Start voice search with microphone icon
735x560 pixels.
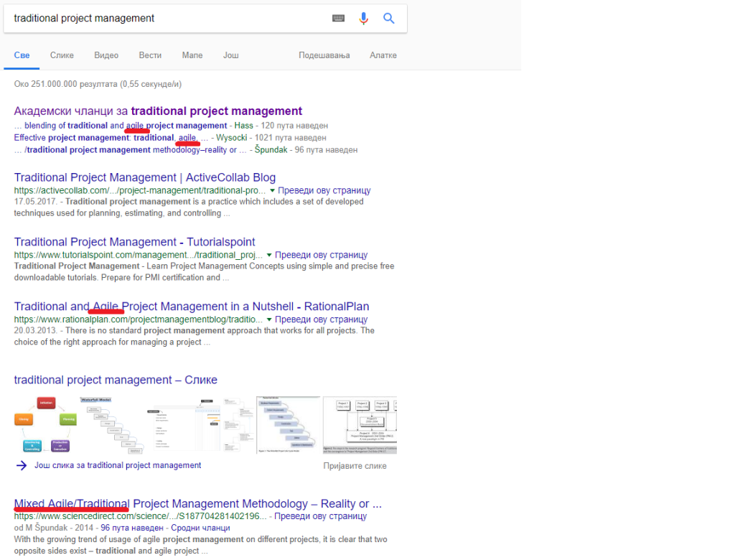(364, 19)
